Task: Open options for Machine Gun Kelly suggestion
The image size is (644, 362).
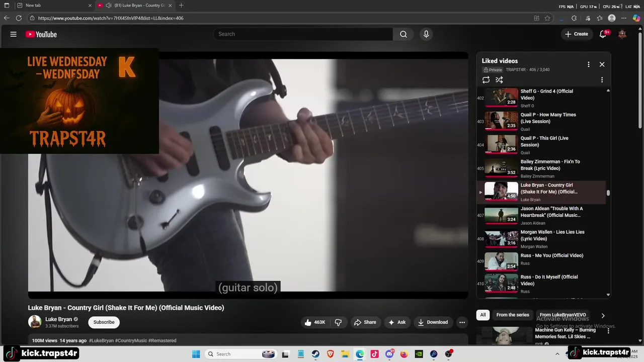Action: click(608, 331)
